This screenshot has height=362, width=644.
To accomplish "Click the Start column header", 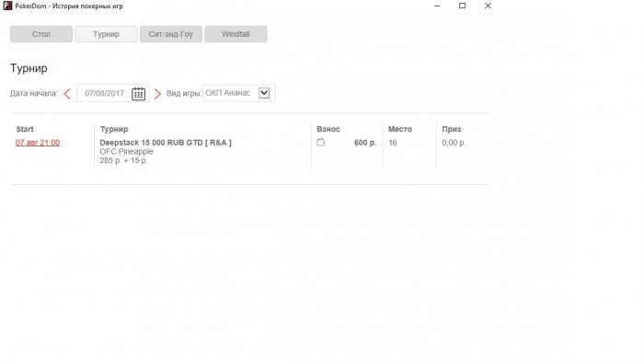I will [x=25, y=129].
